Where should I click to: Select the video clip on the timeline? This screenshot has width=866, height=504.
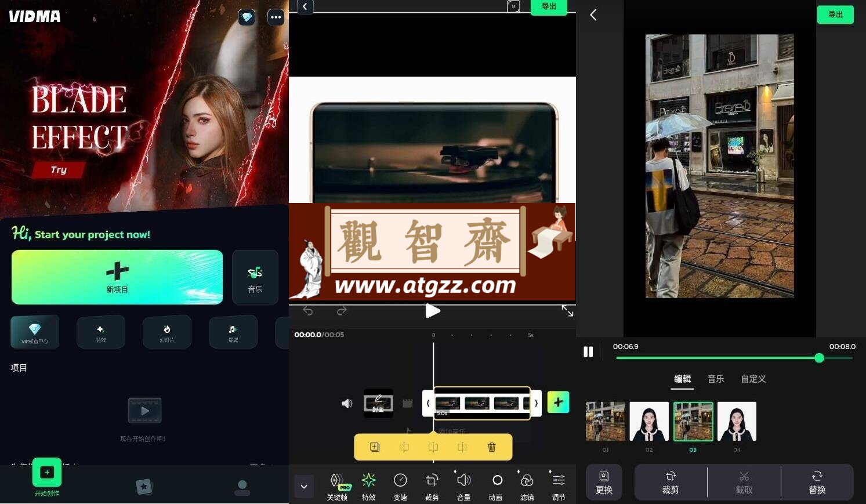coord(482,403)
